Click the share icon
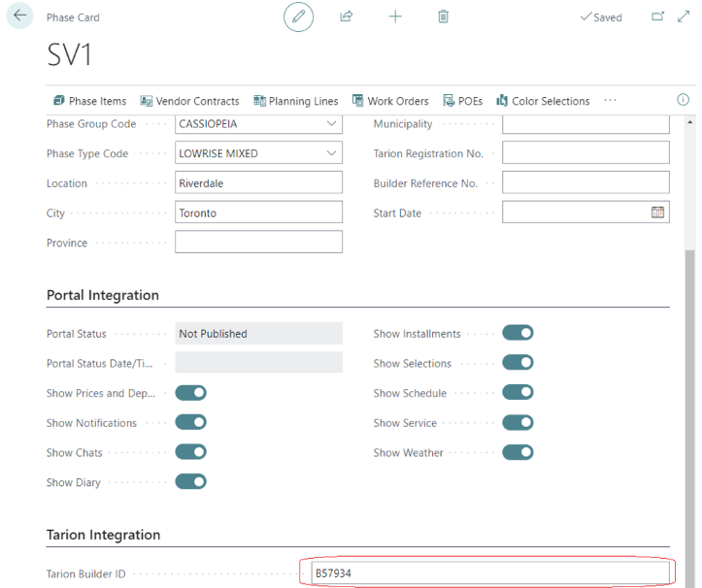 pos(347,16)
